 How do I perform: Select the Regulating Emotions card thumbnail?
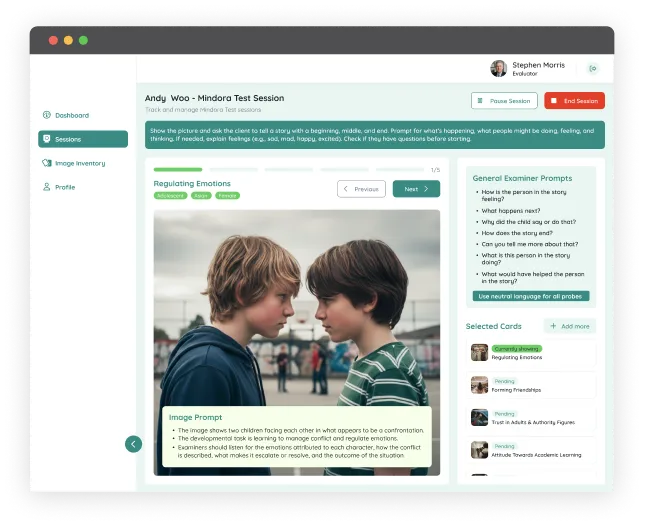pyautogui.click(x=480, y=352)
